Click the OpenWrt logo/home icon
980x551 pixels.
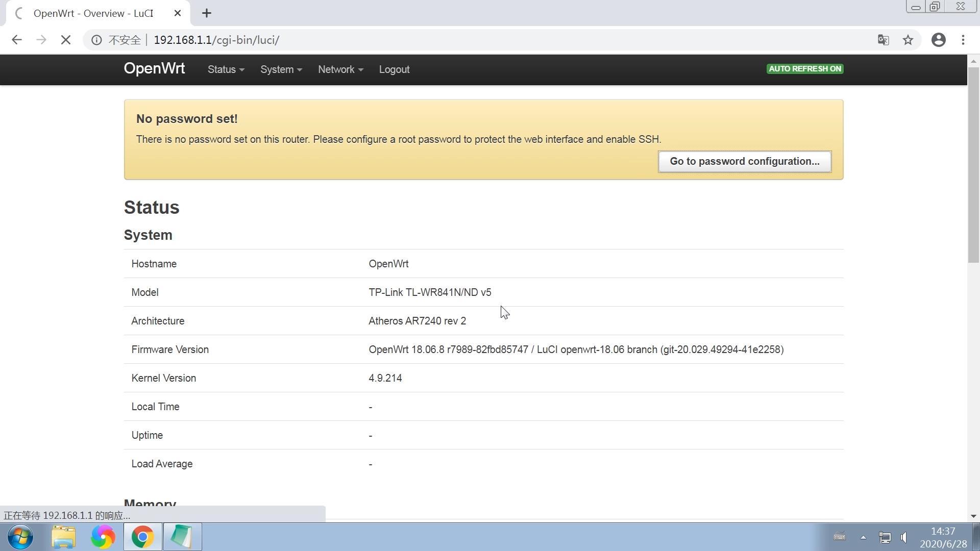(154, 69)
